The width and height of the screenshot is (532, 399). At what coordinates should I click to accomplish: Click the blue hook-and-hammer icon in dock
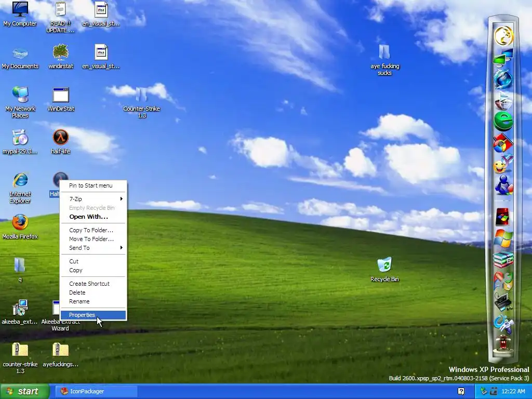pyautogui.click(x=503, y=323)
